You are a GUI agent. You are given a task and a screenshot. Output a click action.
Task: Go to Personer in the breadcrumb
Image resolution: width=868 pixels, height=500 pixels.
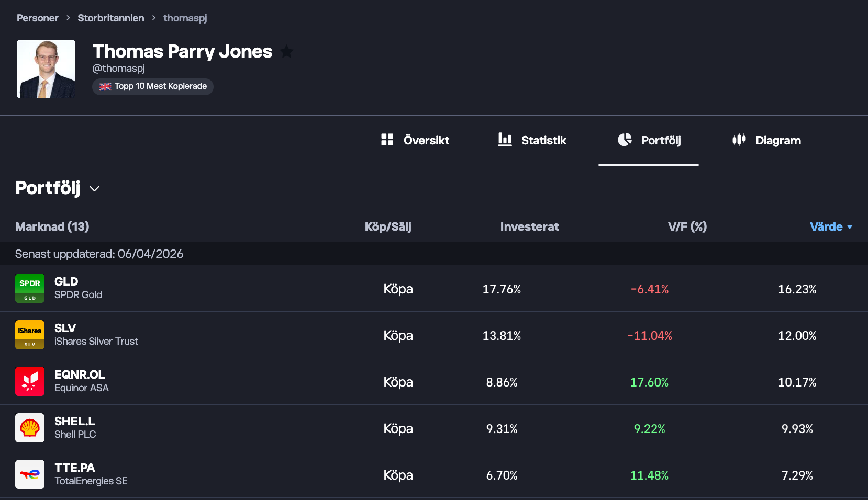click(x=38, y=18)
